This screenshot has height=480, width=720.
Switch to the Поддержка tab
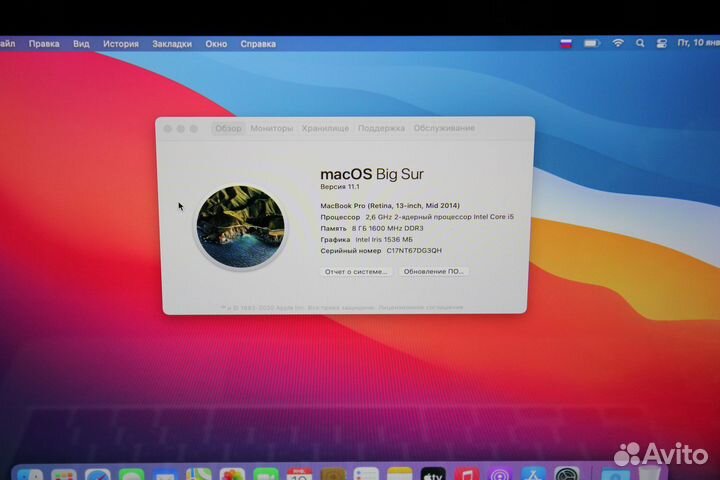click(x=381, y=128)
